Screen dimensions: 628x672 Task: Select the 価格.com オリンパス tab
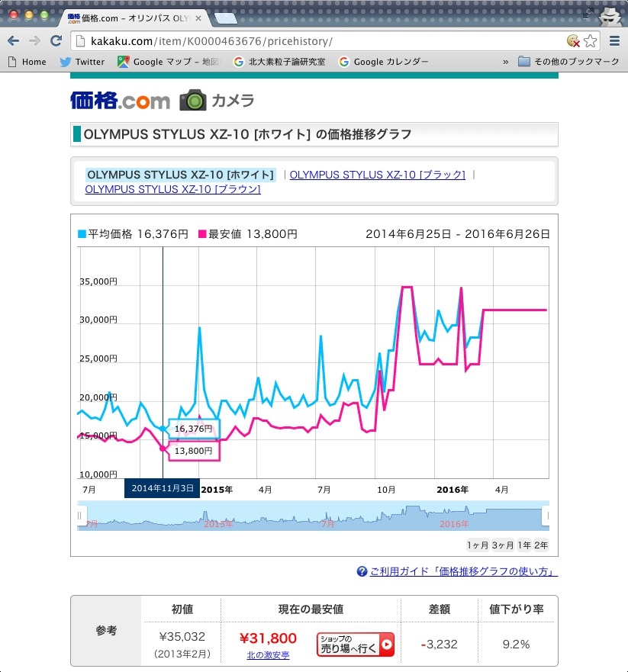(x=135, y=18)
